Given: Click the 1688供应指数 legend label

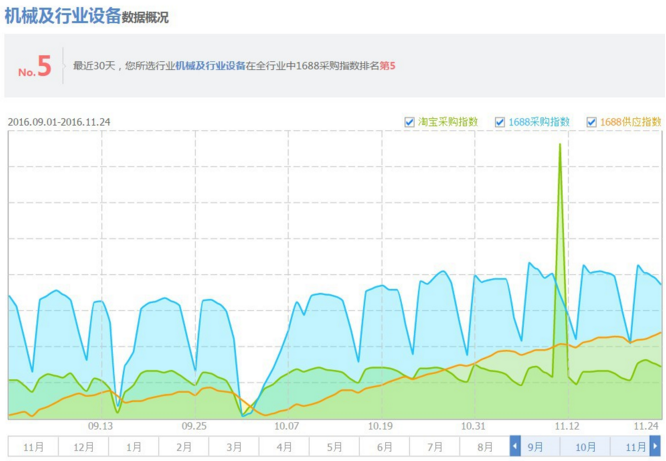Looking at the screenshot, I should tap(631, 122).
